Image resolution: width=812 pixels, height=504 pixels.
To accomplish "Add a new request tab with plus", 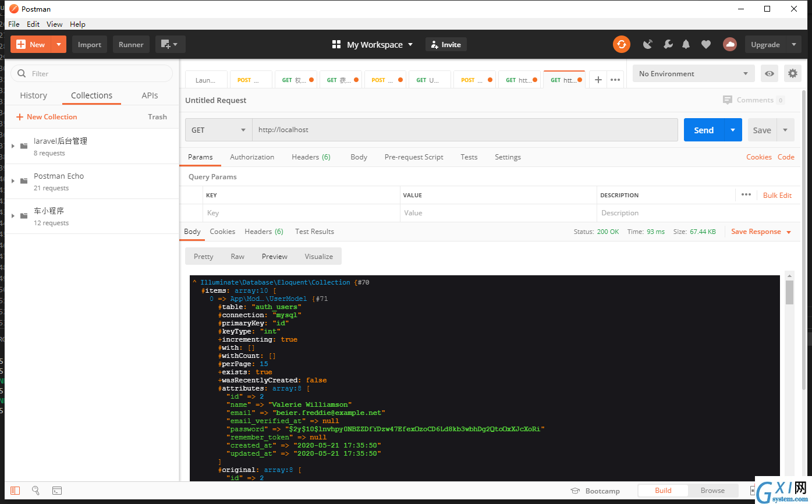I will click(598, 80).
